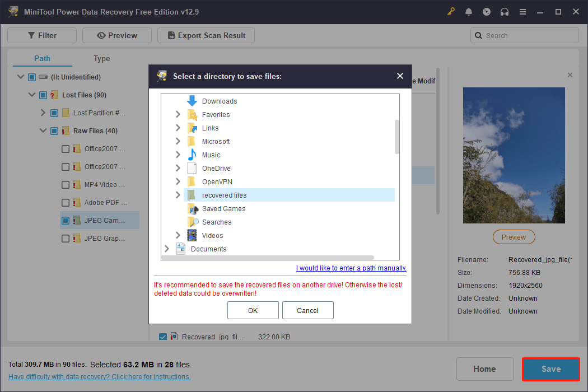Toggle the Lost Files (90) checkbox

[43, 95]
